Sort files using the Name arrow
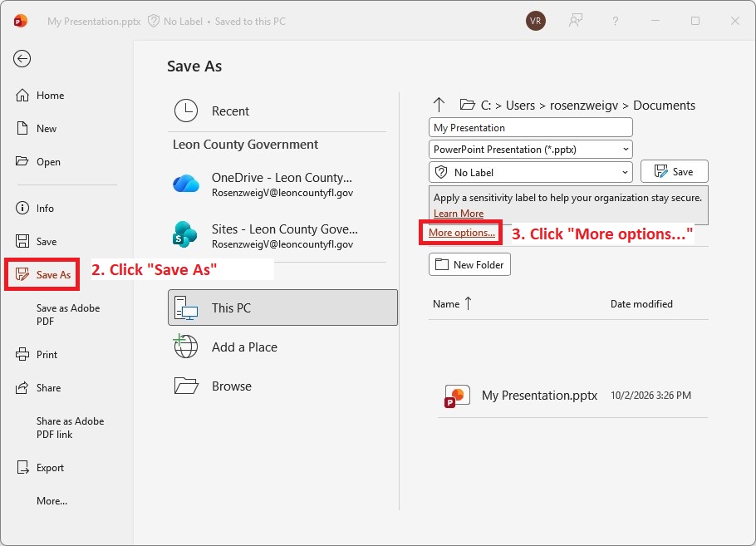756x546 pixels. 469,303
